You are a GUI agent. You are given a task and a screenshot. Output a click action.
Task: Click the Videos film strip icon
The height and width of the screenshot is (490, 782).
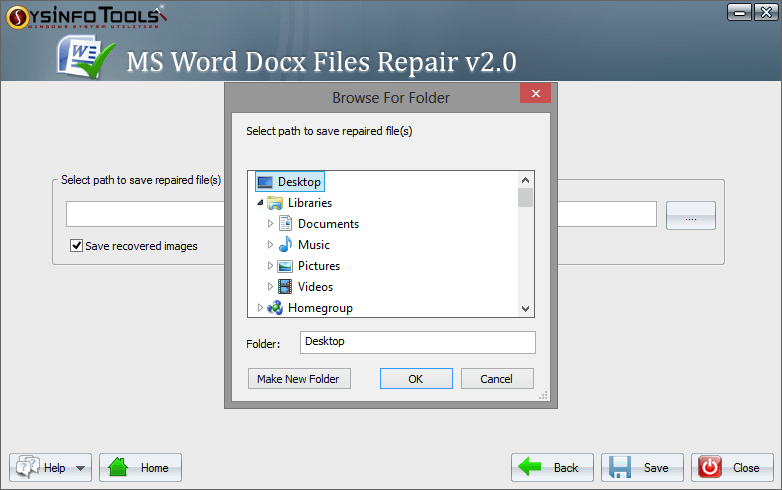(285, 287)
